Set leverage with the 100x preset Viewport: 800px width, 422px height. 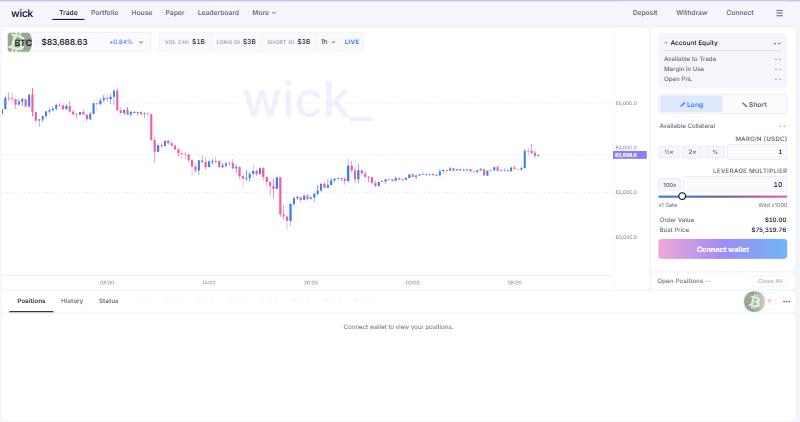pyautogui.click(x=669, y=185)
